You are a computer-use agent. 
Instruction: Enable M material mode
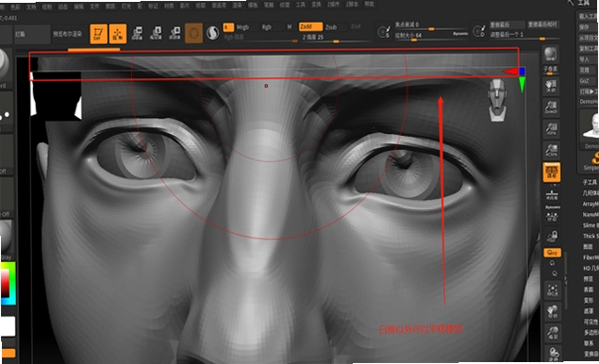pos(290,26)
